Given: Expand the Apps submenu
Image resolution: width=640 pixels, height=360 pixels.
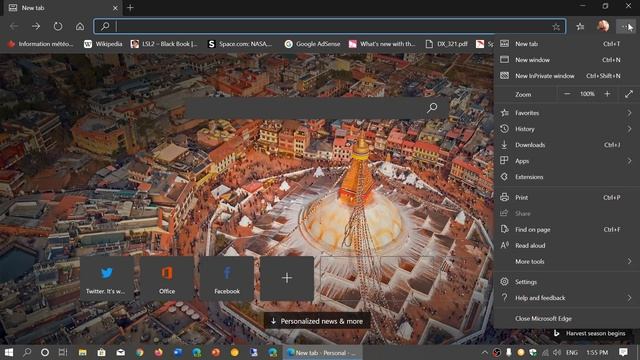Looking at the screenshot, I should (x=567, y=161).
